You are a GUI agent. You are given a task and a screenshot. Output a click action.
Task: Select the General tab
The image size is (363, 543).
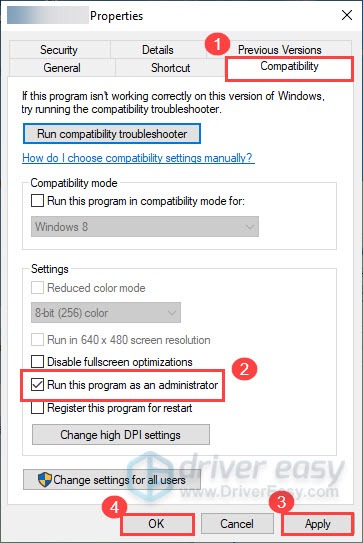click(62, 68)
